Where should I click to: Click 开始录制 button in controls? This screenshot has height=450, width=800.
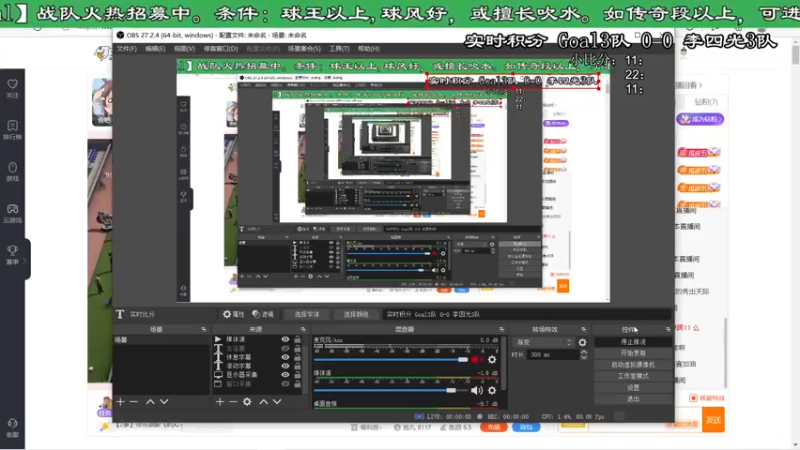pos(633,353)
